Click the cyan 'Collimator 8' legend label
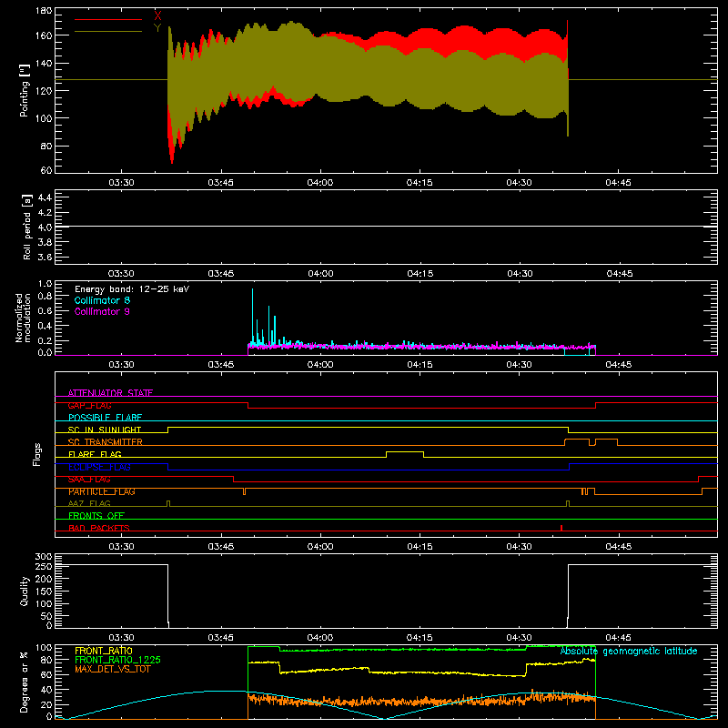Viewport: 728px width, 728px height. 102,300
